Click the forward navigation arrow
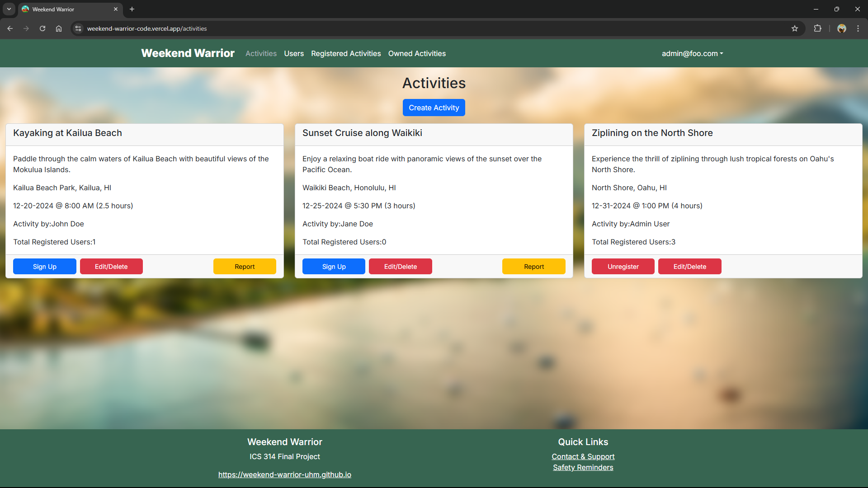Image resolution: width=868 pixels, height=488 pixels. pos(26,28)
